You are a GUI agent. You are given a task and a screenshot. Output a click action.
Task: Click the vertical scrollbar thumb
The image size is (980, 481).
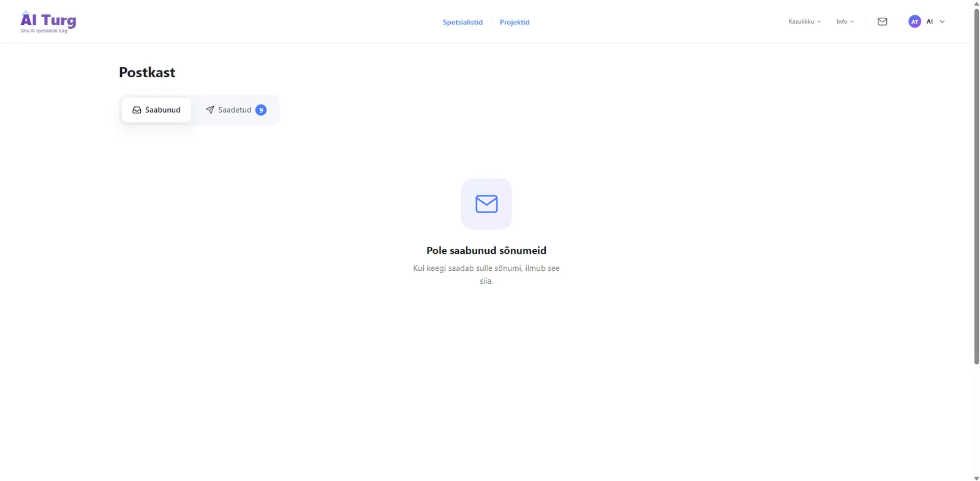(x=976, y=184)
